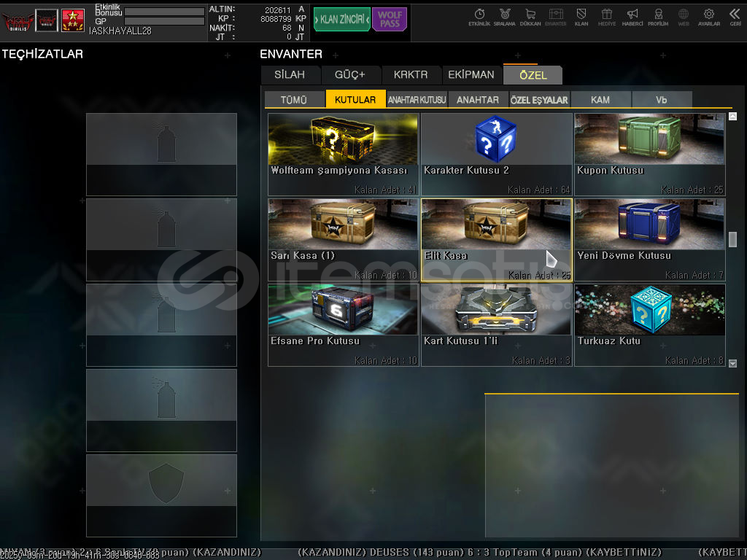Open the Wolf Pass button

(390, 20)
